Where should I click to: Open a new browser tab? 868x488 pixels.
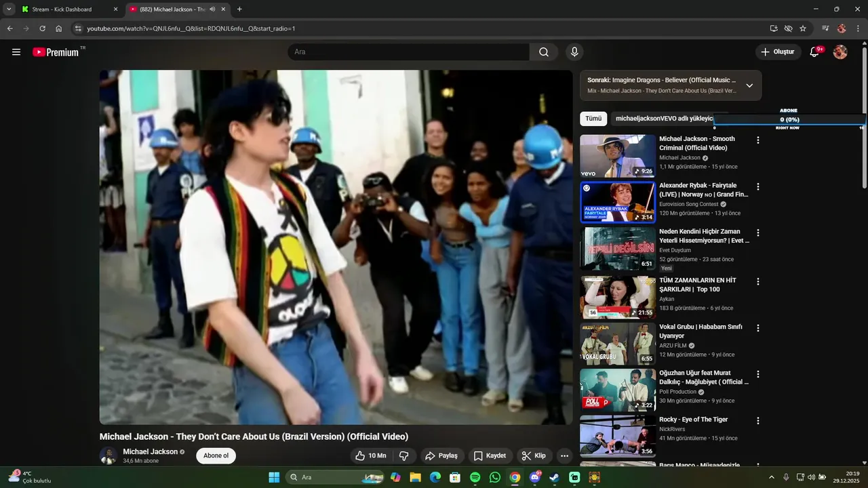[x=239, y=9]
